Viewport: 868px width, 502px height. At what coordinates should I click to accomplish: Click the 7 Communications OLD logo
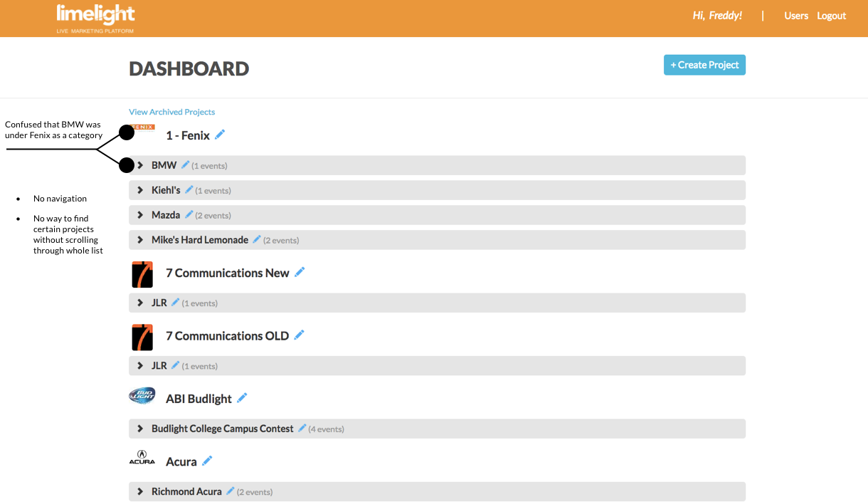point(142,337)
